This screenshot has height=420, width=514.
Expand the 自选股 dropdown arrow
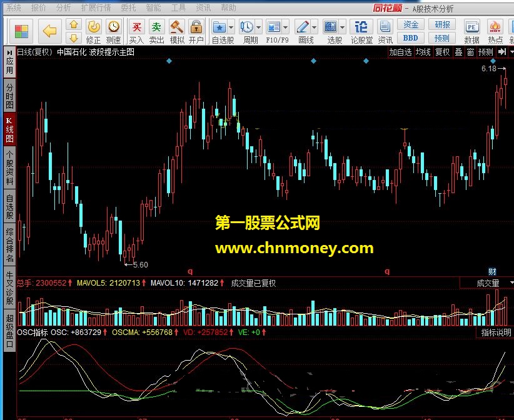click(231, 27)
